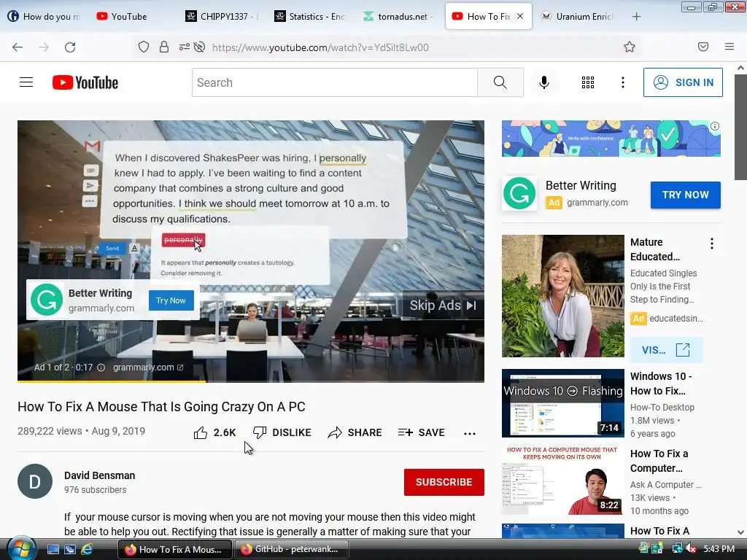Reload the current page

click(70, 47)
